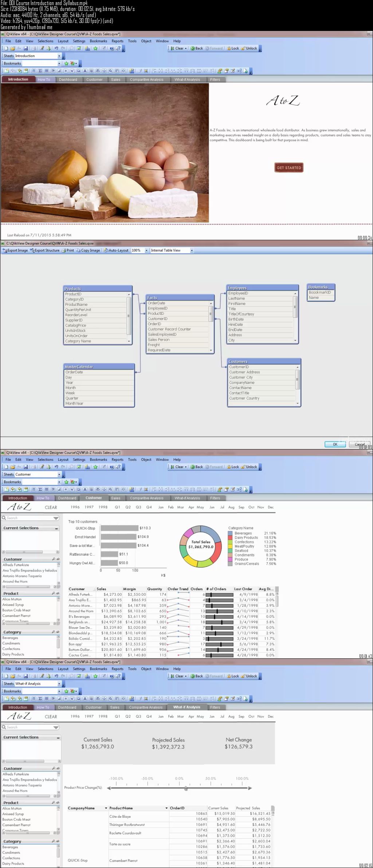
Task: Click New document icon in Introduction frame toolbar
Action: pyautogui.click(x=6, y=48)
